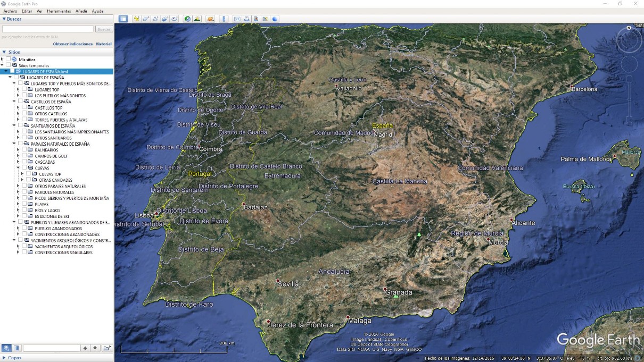644x362 pixels.
Task: Collapse the CASTILLOS DE ESPAÑA folder
Action: click(14, 102)
